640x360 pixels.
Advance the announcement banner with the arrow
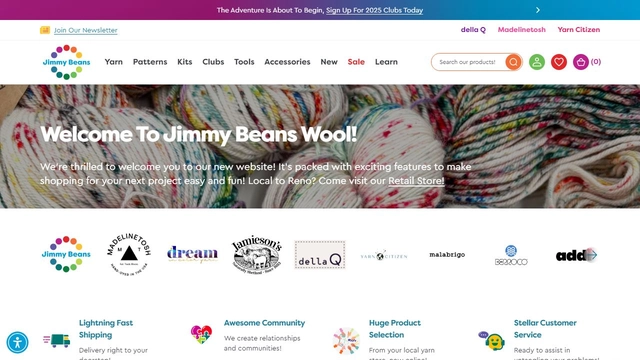(538, 10)
